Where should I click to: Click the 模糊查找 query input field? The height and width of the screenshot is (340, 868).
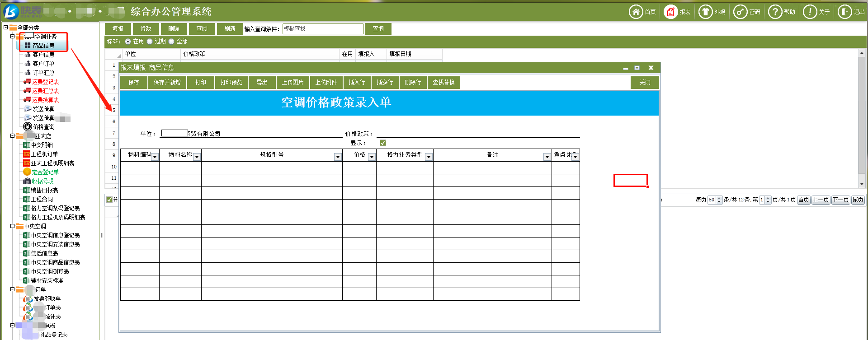tap(323, 29)
